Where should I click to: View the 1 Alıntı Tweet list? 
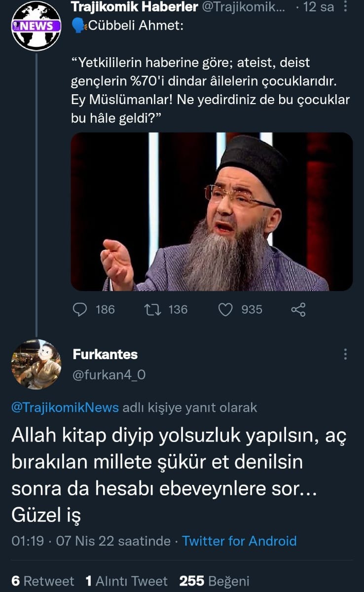[x=126, y=581]
